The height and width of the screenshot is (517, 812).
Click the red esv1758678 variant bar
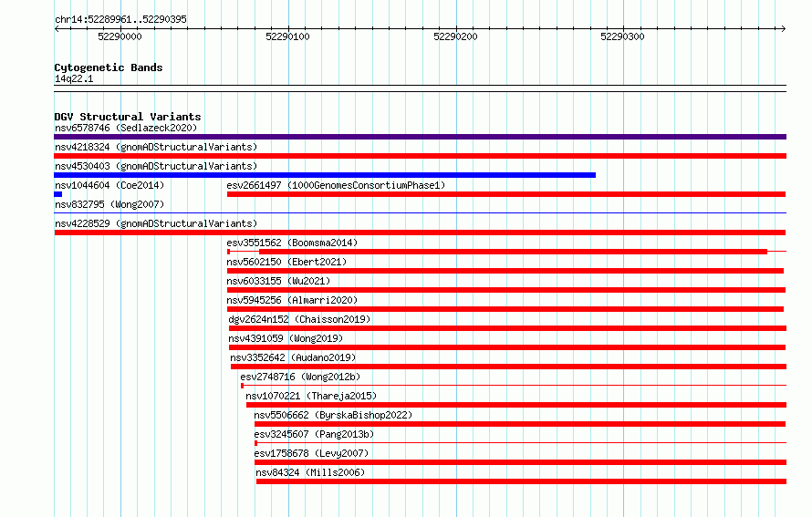click(520, 462)
